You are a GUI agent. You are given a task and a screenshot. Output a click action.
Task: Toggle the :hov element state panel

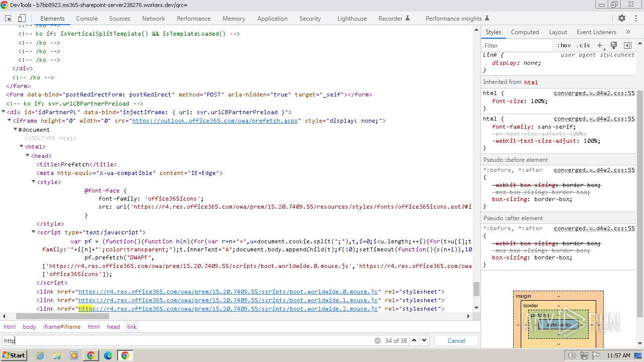(x=564, y=45)
